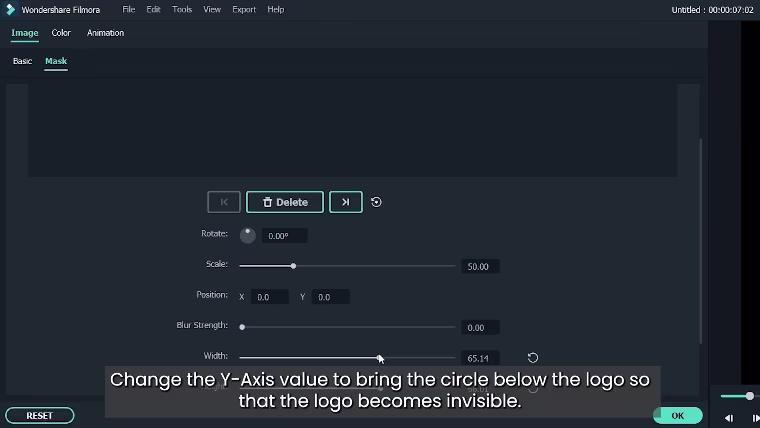Delete the mask keyframe
The height and width of the screenshot is (428, 760).
285,202
